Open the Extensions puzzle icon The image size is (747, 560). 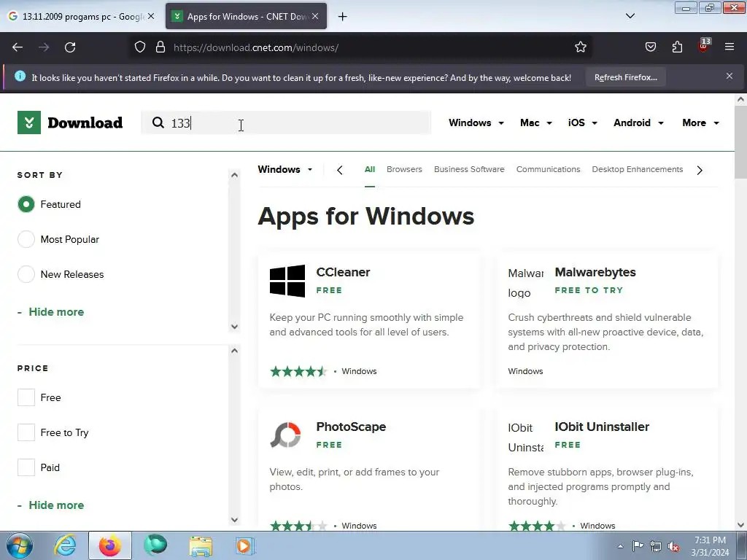coord(677,47)
